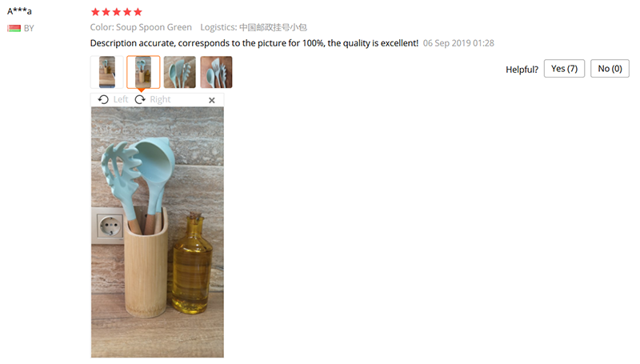The image size is (640, 364).
Task: Click the BY country code text
Action: 29,28
